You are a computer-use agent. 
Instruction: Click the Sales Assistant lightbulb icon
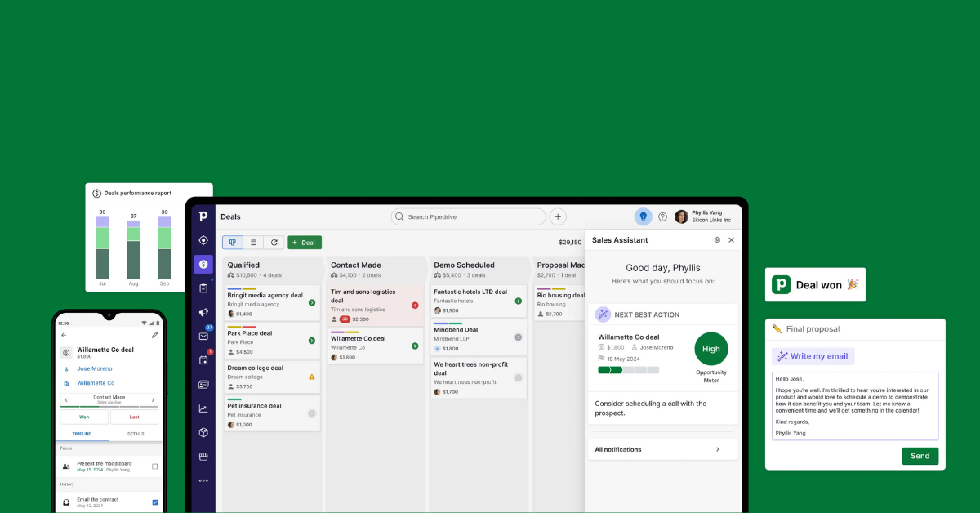[643, 216]
